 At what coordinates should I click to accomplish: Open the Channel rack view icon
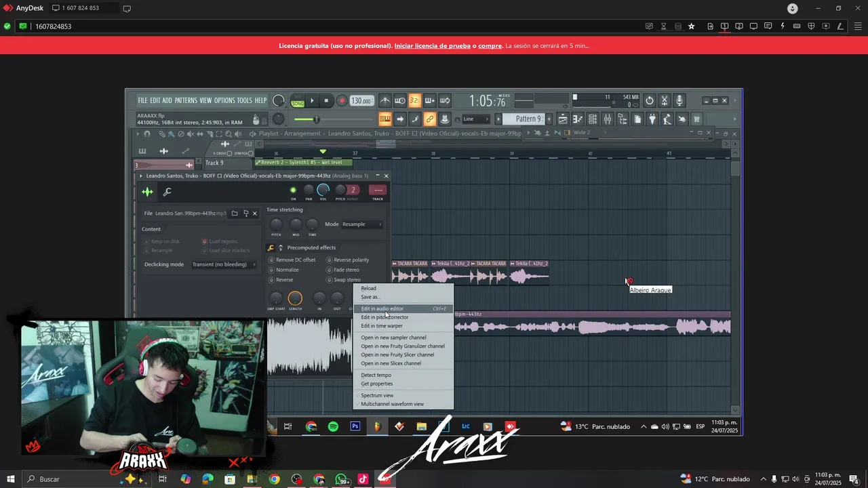593,119
